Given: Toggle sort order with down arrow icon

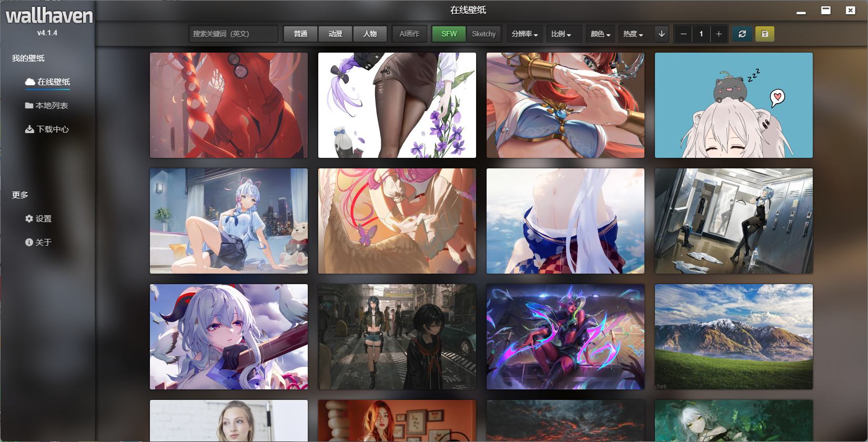Looking at the screenshot, I should pos(662,34).
